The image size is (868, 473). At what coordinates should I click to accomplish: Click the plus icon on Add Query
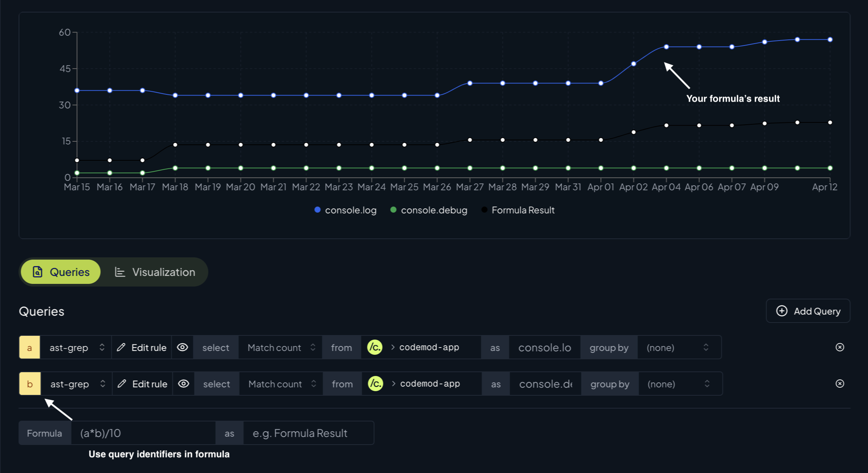782,311
